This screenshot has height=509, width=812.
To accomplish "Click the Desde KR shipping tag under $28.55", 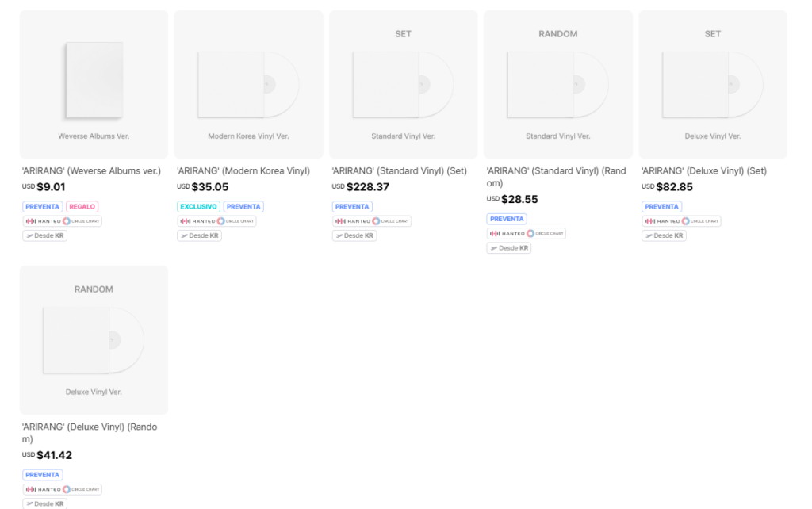I will pos(508,248).
